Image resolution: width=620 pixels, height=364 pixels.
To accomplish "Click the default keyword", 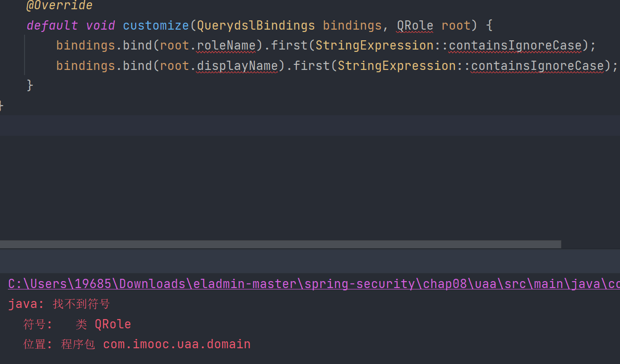I will (52, 25).
